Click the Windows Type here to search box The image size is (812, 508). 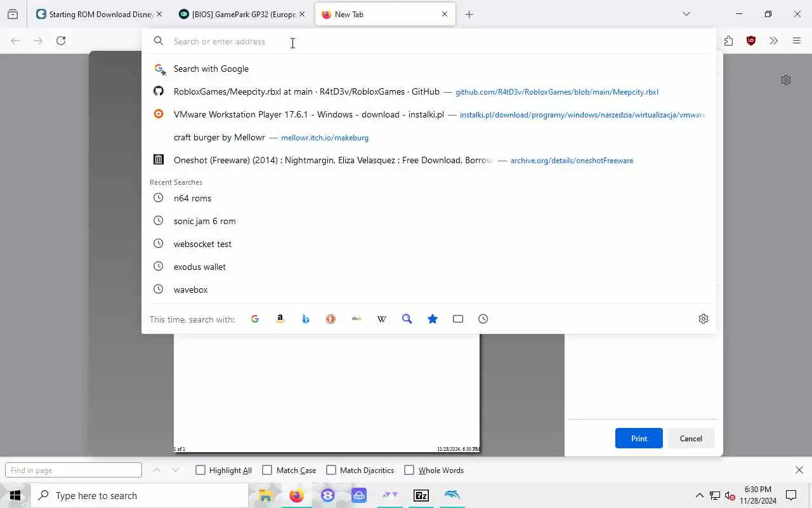(140, 495)
